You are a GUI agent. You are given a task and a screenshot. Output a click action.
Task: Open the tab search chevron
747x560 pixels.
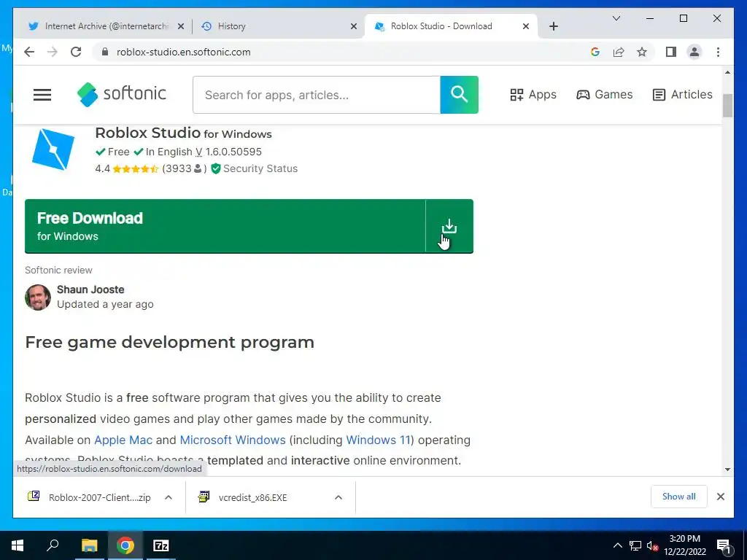click(x=616, y=18)
